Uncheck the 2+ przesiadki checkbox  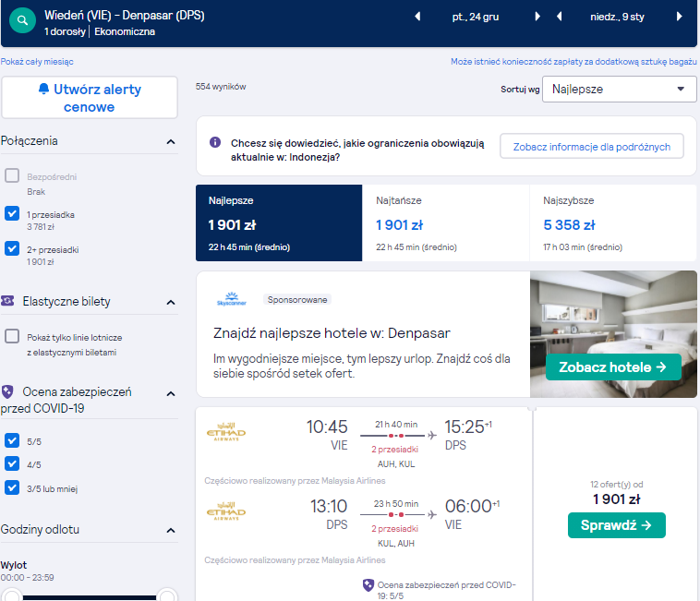[x=12, y=248]
